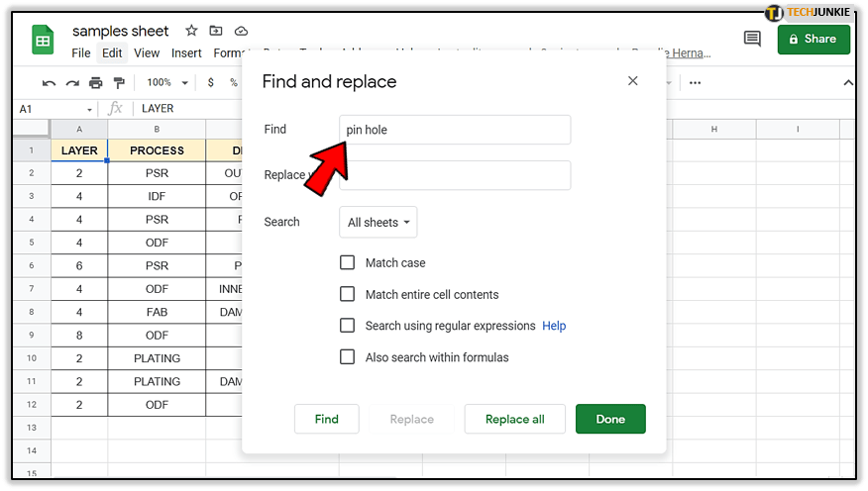This screenshot has height=491, width=868.
Task: Click the Find text input field
Action: (455, 130)
